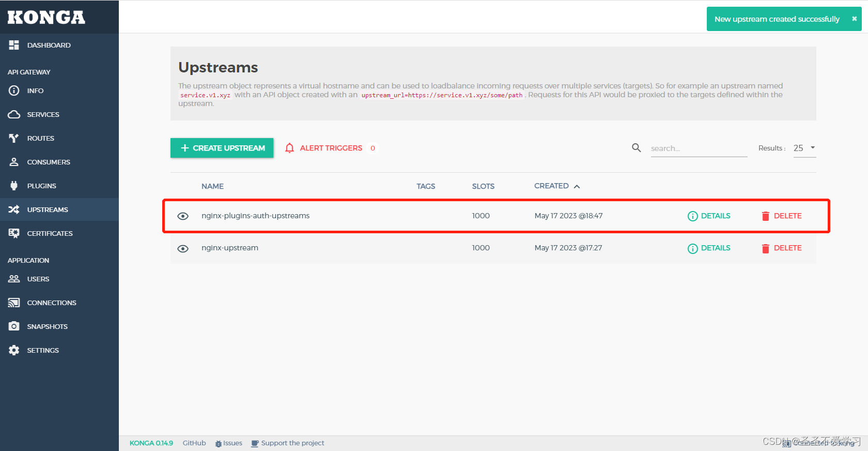Click the Upstreams shuffle icon
This screenshot has width=868, height=451.
point(14,209)
